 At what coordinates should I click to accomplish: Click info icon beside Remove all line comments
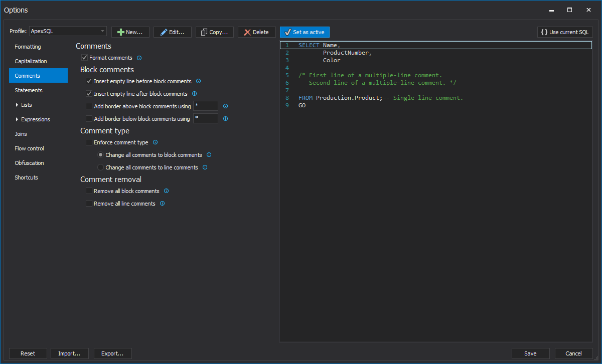pyautogui.click(x=162, y=204)
